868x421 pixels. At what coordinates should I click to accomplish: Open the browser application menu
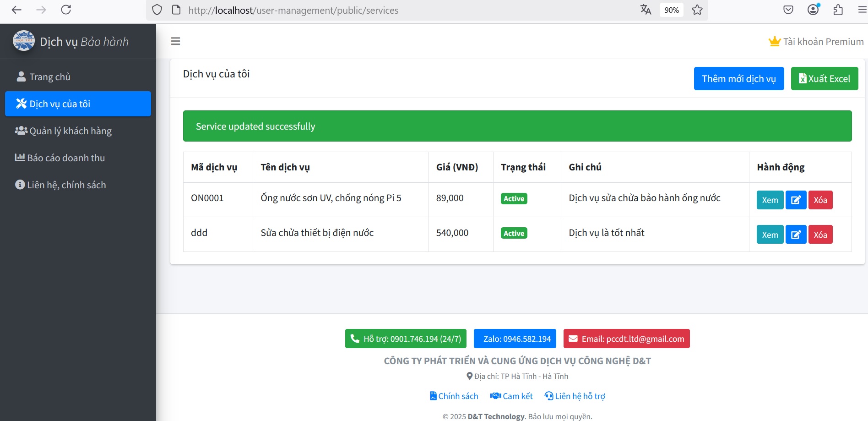(862, 10)
